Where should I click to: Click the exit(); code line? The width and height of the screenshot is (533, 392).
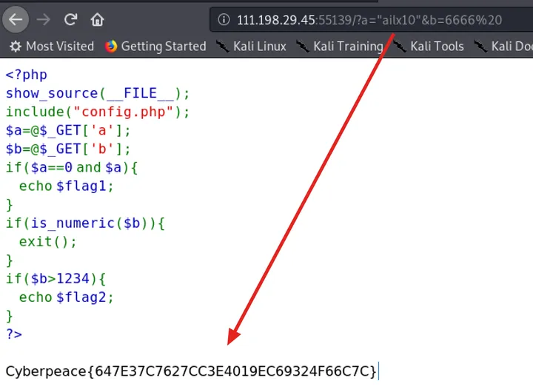(48, 242)
